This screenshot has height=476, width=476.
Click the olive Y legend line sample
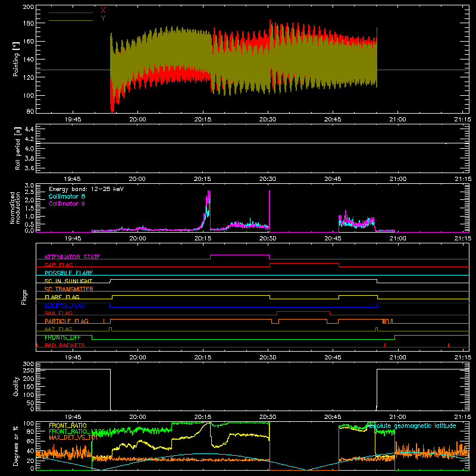71,21
